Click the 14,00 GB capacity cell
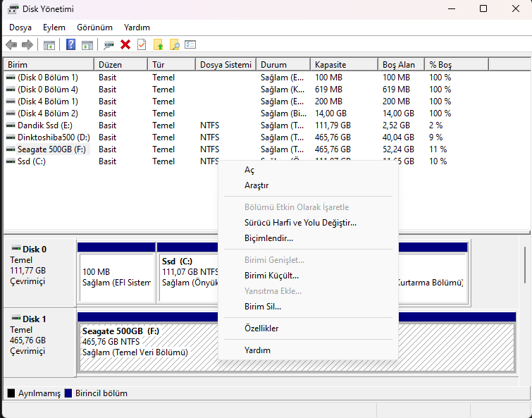The image size is (532, 418). point(330,113)
